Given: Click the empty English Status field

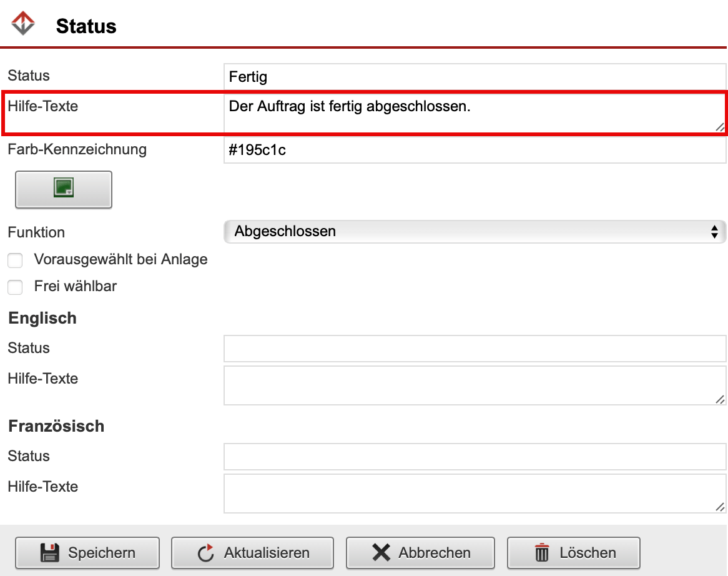Looking at the screenshot, I should pos(437,348).
